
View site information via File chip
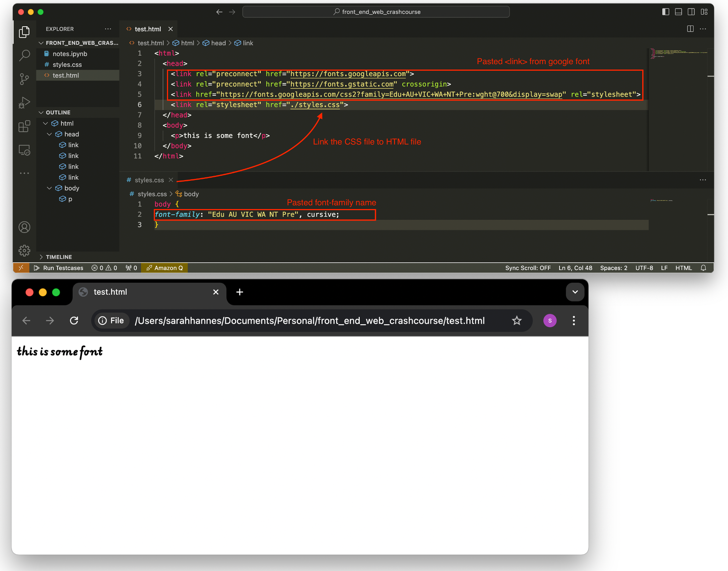click(x=111, y=321)
